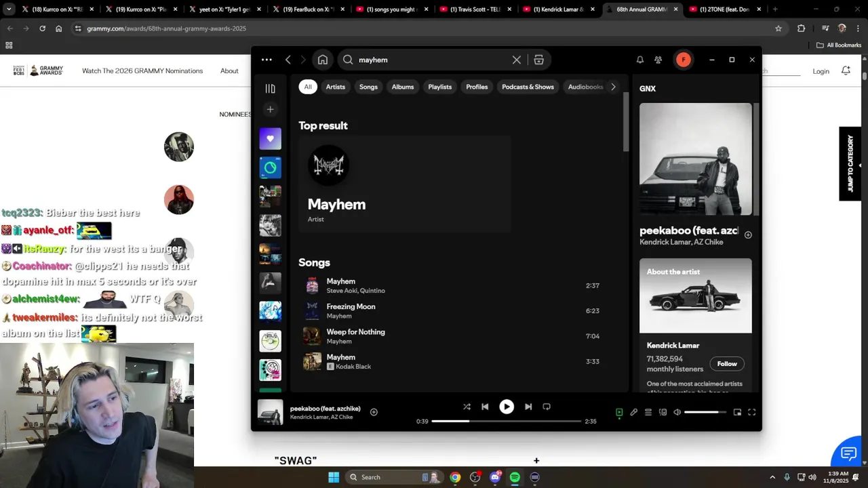Open Liked Songs playlist in sidebar
868x488 pixels.
(x=270, y=138)
